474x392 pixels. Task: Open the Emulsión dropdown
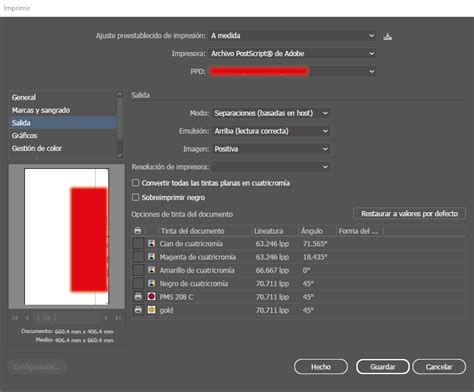270,131
